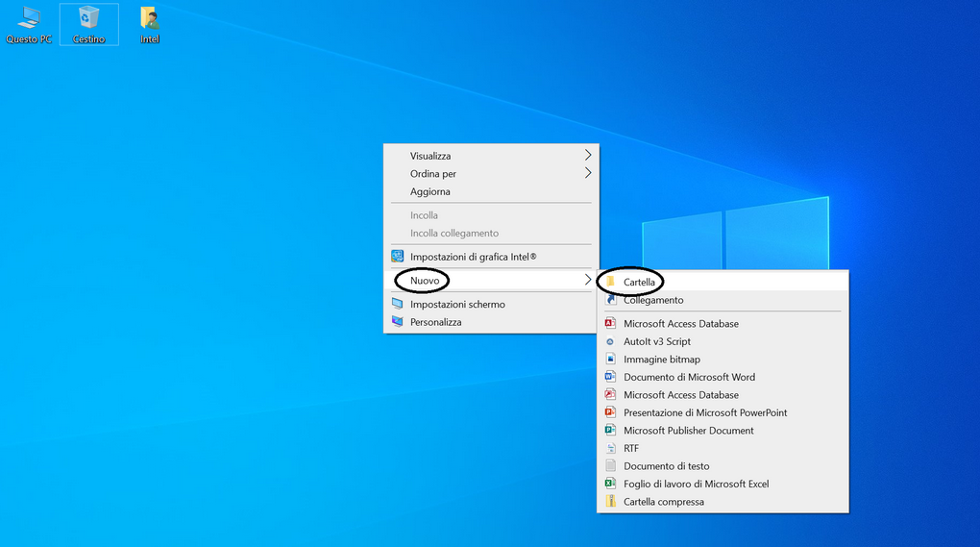
Task: Open Impostazioni di grafica Intel entry
Action: (491, 257)
